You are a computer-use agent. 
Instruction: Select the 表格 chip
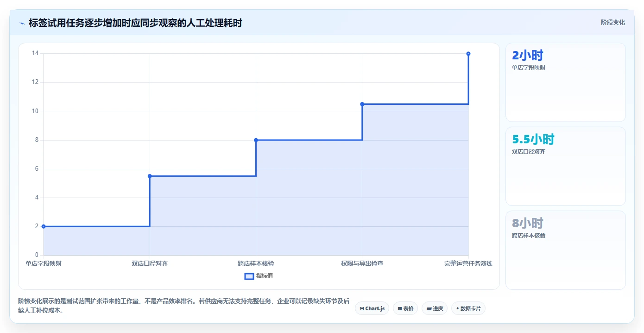[405, 308]
